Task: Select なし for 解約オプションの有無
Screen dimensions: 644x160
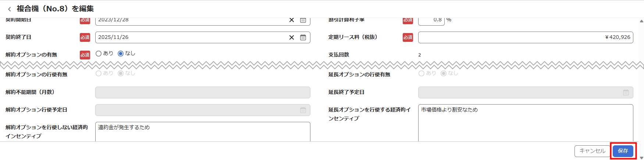Action: 121,54
